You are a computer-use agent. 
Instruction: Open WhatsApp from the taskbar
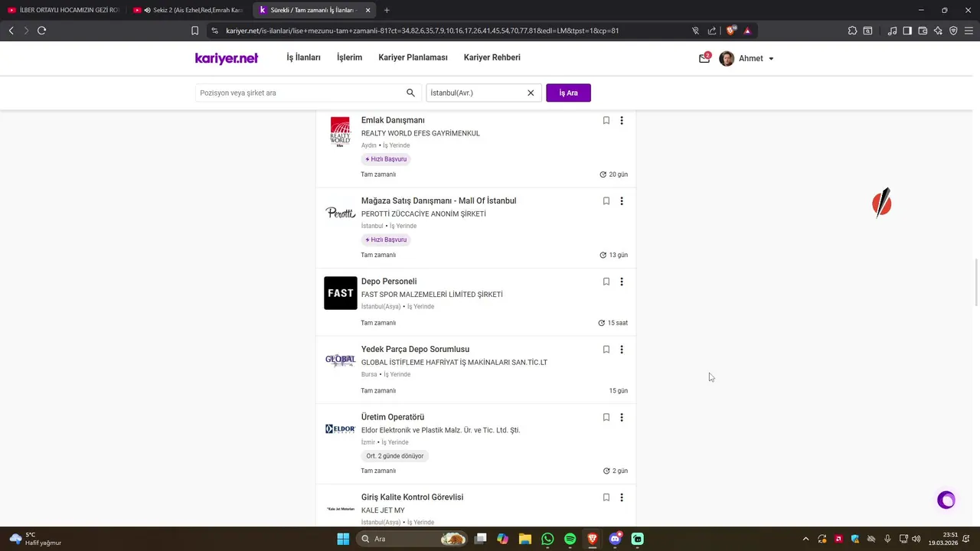547,539
